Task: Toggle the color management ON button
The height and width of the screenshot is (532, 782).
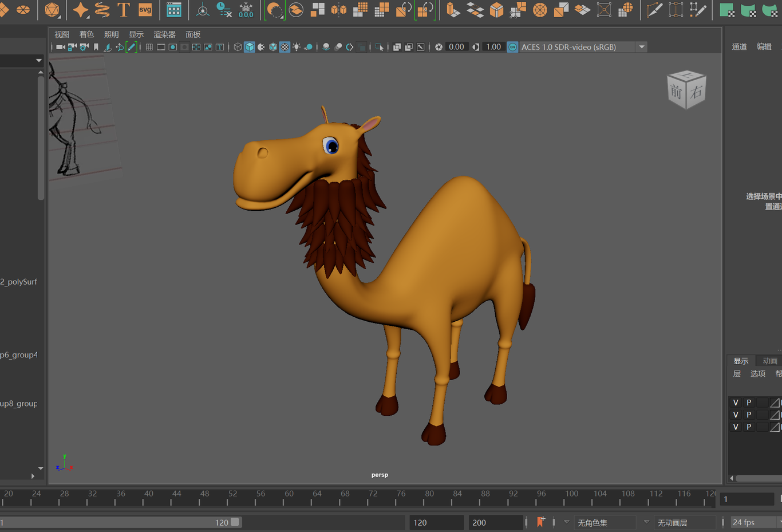Action: point(512,47)
